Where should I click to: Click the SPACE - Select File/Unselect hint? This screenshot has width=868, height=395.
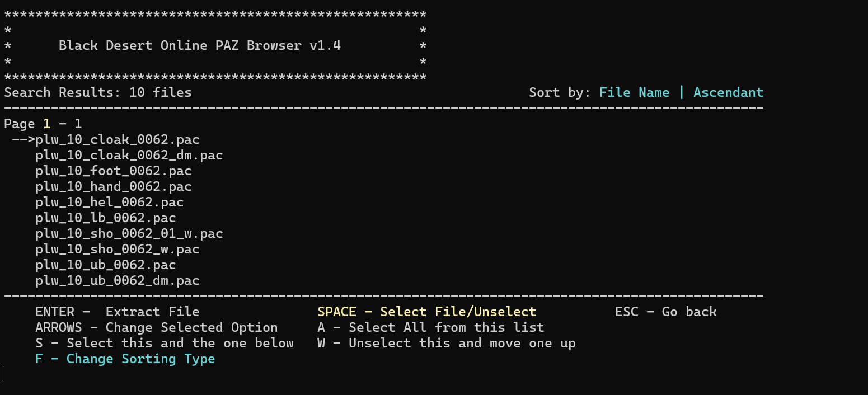tap(426, 312)
